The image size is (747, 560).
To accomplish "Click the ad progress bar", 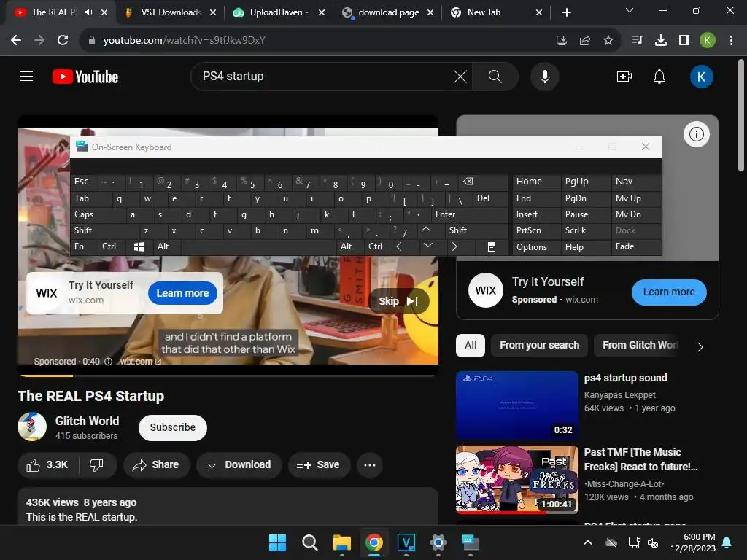I will click(228, 376).
